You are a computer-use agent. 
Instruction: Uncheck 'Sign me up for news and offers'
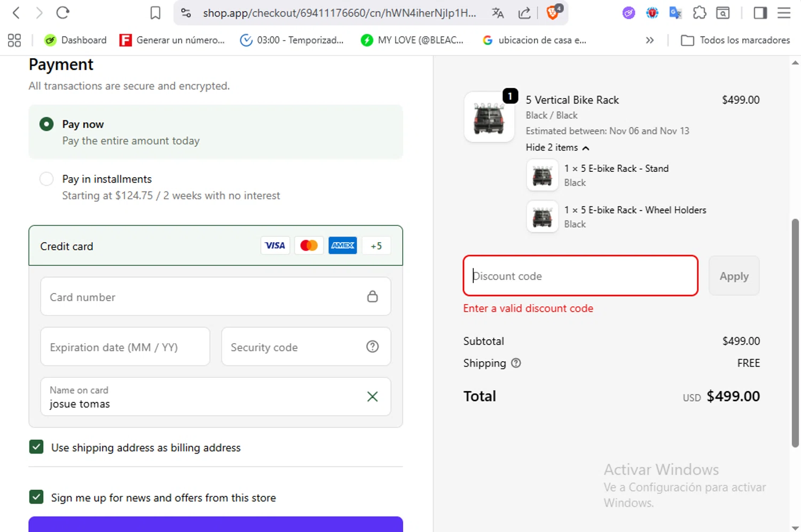36,497
